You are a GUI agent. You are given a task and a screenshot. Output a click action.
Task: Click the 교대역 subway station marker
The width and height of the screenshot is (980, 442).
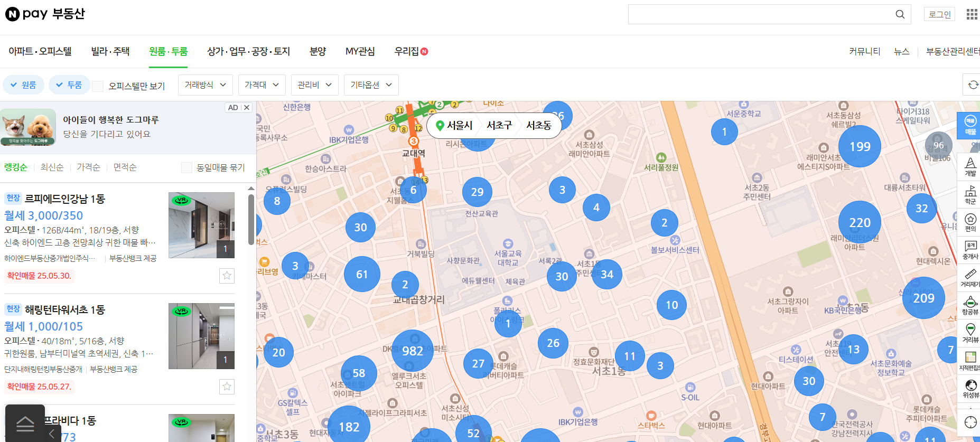point(414,141)
